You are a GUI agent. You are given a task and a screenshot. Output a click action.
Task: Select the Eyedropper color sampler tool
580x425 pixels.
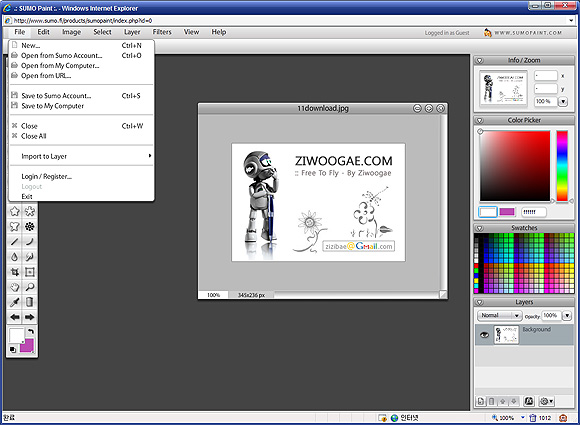click(x=14, y=302)
